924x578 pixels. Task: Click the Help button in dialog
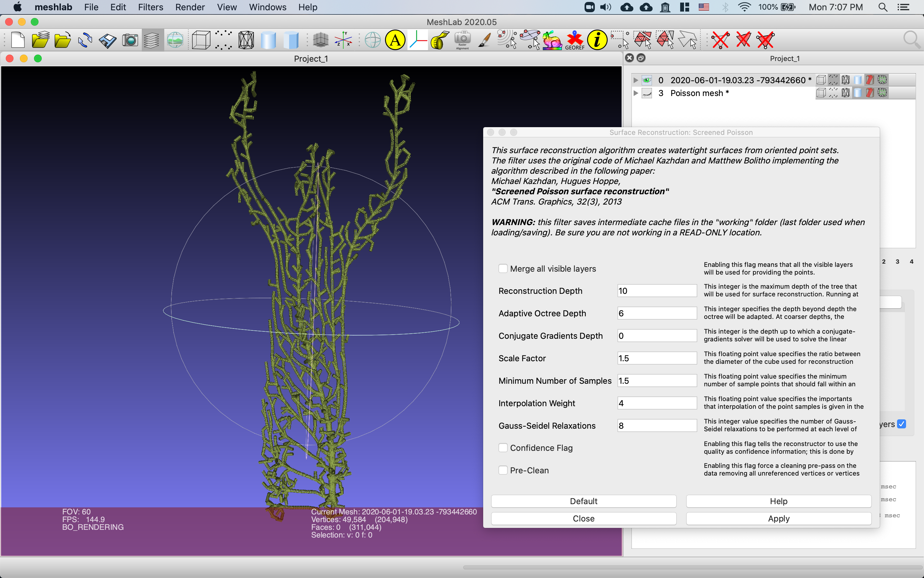pos(779,501)
